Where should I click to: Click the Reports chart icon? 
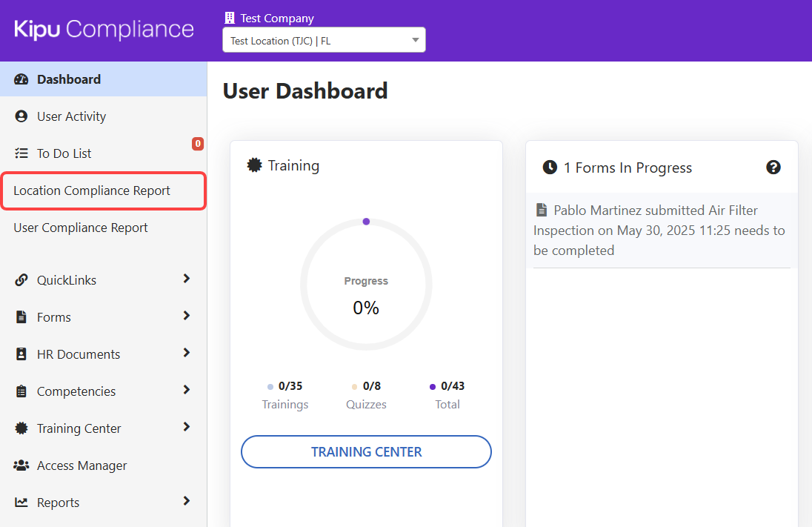pyautogui.click(x=21, y=503)
